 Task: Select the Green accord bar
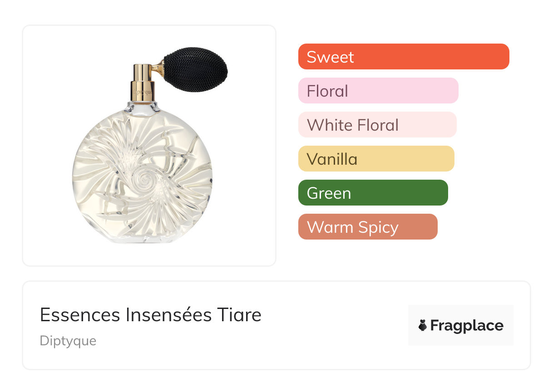pyautogui.click(x=373, y=193)
